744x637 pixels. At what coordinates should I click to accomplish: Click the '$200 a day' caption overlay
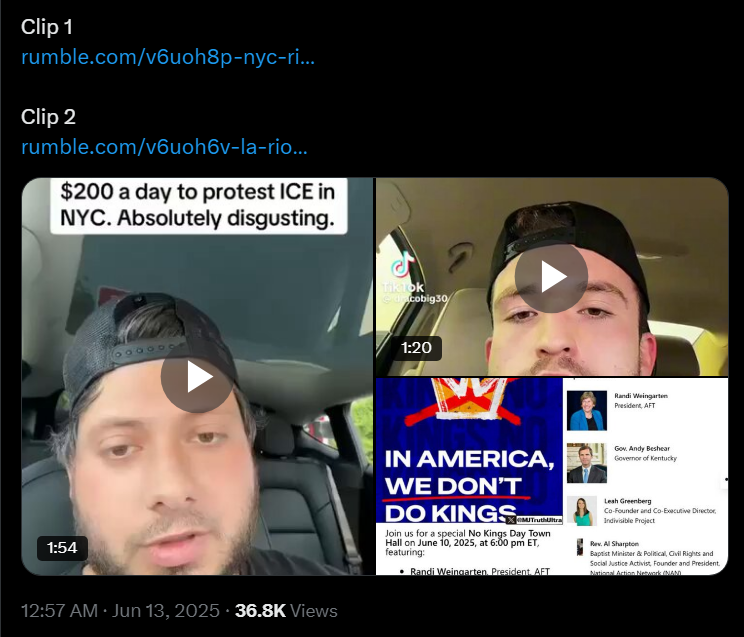click(x=198, y=205)
